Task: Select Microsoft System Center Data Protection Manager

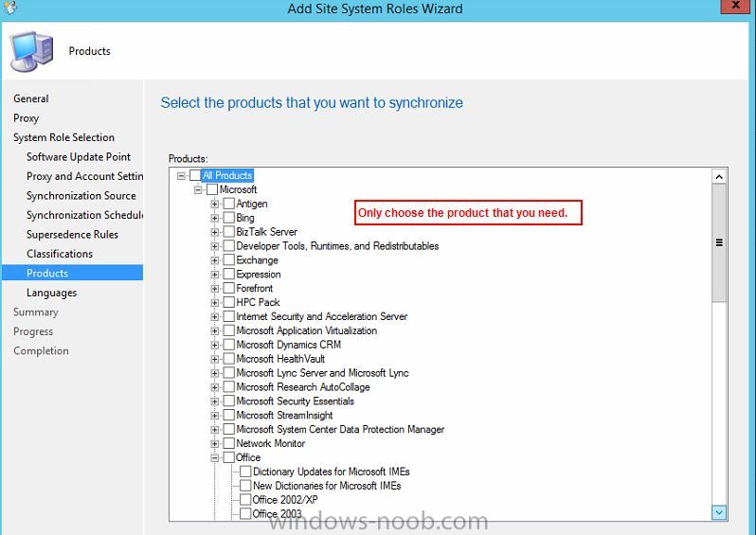Action: pos(340,429)
